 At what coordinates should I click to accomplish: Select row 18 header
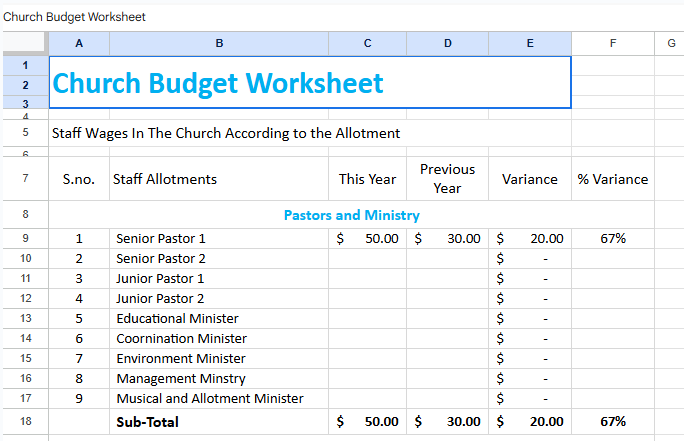(x=25, y=421)
